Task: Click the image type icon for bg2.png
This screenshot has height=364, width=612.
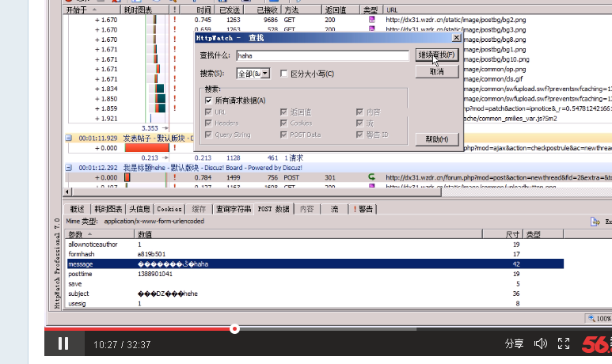Action: coord(371,20)
